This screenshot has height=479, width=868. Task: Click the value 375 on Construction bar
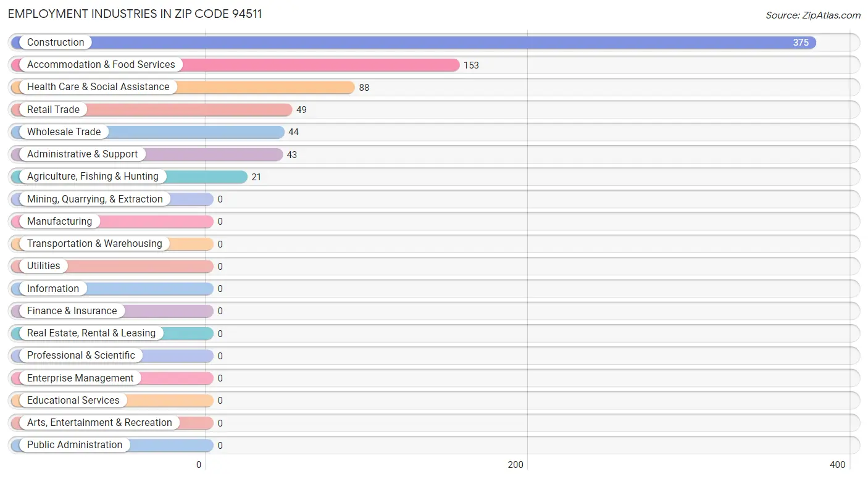point(801,43)
